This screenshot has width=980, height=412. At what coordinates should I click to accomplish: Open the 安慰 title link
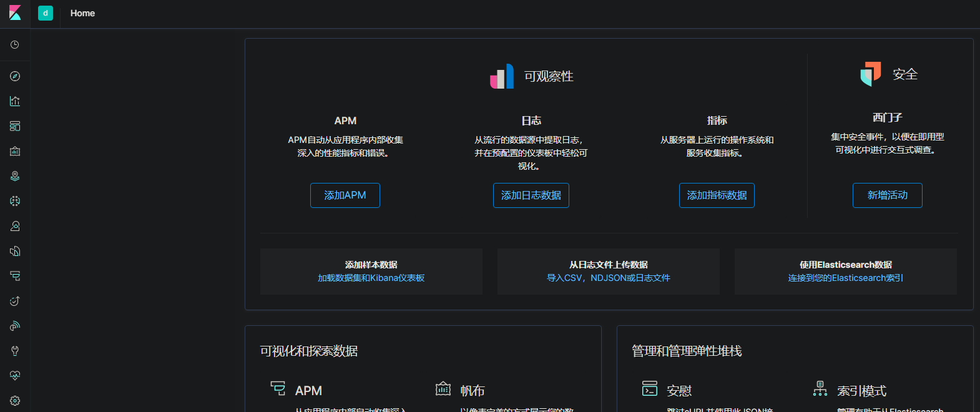pyautogui.click(x=679, y=391)
